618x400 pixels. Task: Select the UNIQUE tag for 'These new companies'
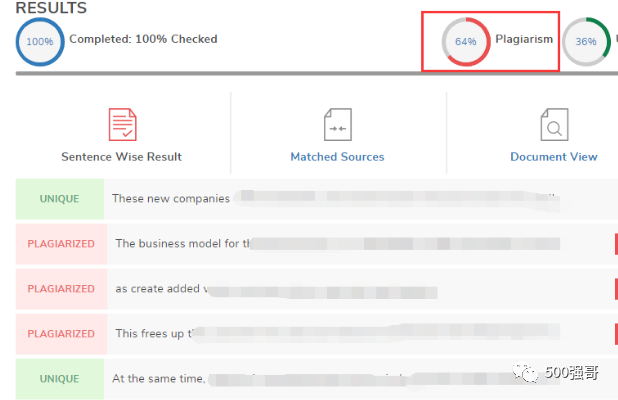pos(60,199)
